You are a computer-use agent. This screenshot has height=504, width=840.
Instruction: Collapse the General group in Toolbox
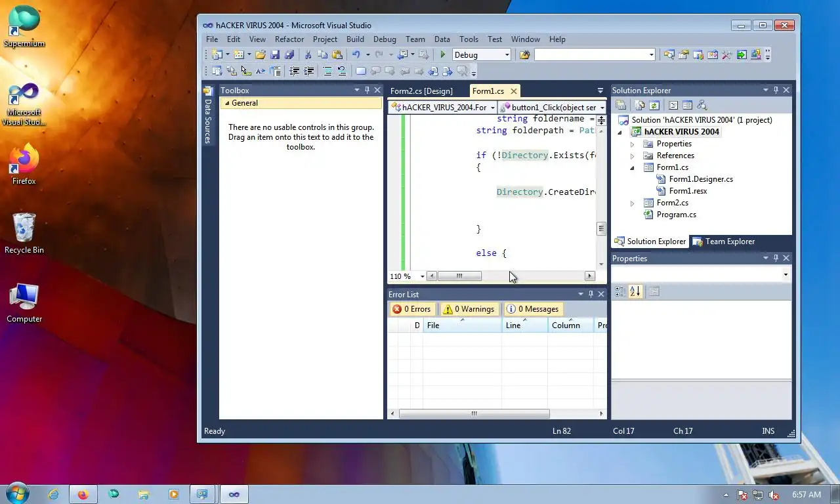[x=227, y=103]
